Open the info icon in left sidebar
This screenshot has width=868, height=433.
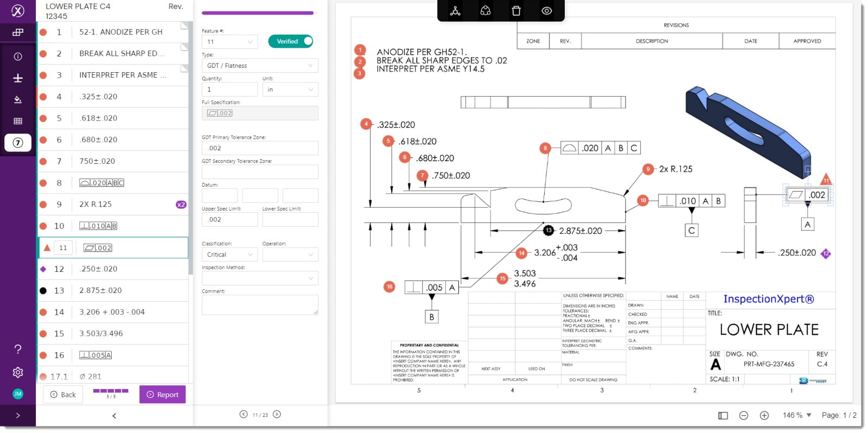[x=18, y=56]
